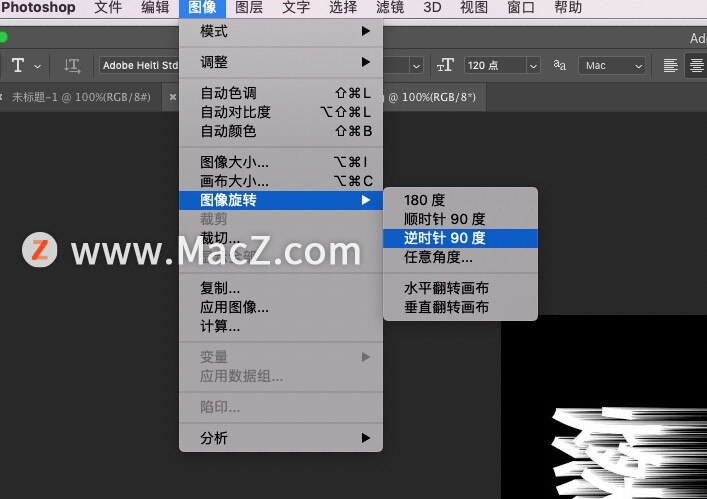This screenshot has width=707, height=499.
Task: Choose 垂直翻转画布
Action: (x=460, y=307)
